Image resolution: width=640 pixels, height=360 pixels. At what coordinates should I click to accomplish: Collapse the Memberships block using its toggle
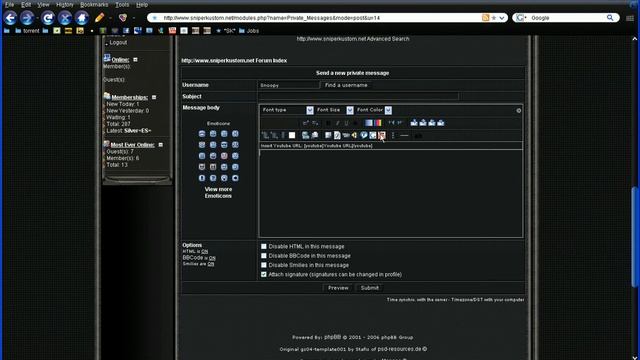(154, 97)
